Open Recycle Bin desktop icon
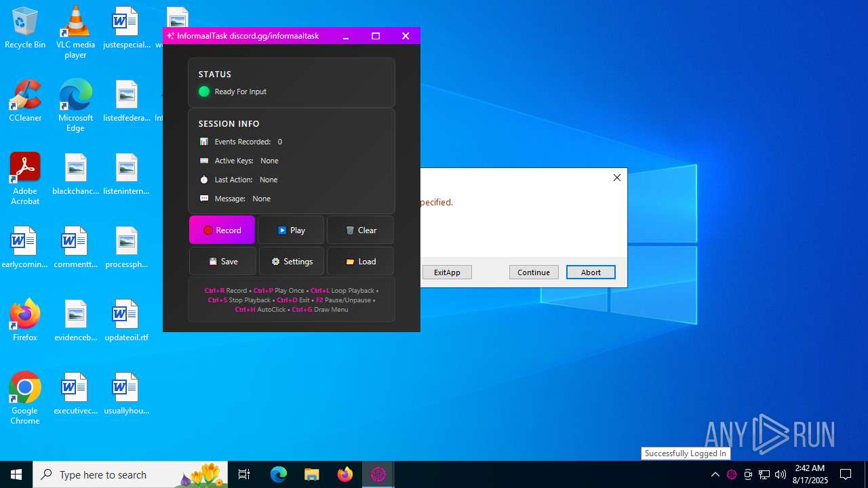This screenshot has width=868, height=488. (x=25, y=28)
